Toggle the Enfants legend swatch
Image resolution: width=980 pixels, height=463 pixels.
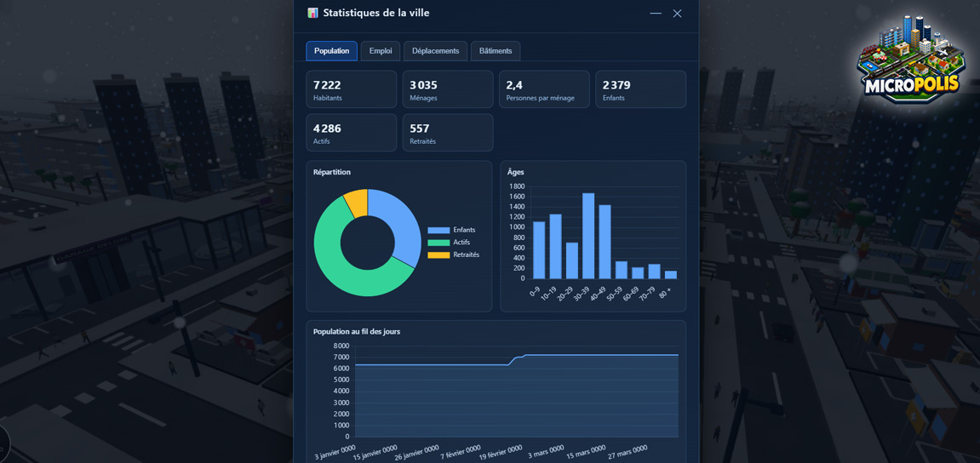click(438, 230)
